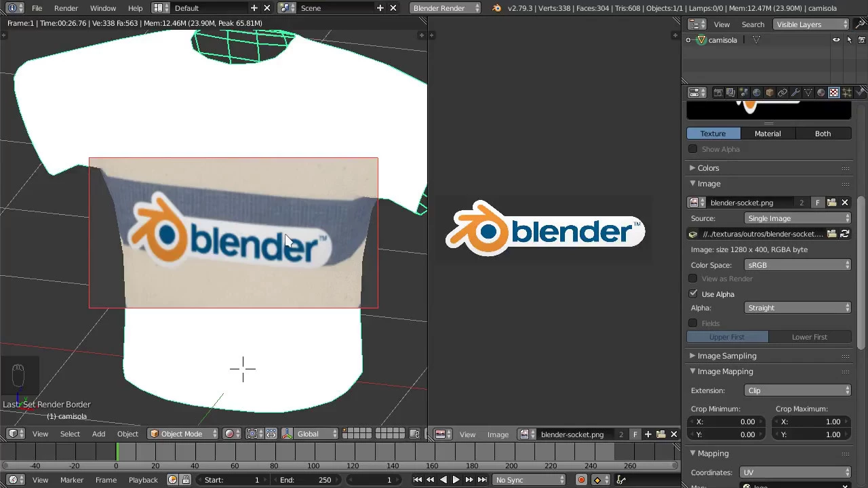868x488 pixels.
Task: Open the Playback menu in the timeline
Action: click(x=143, y=480)
